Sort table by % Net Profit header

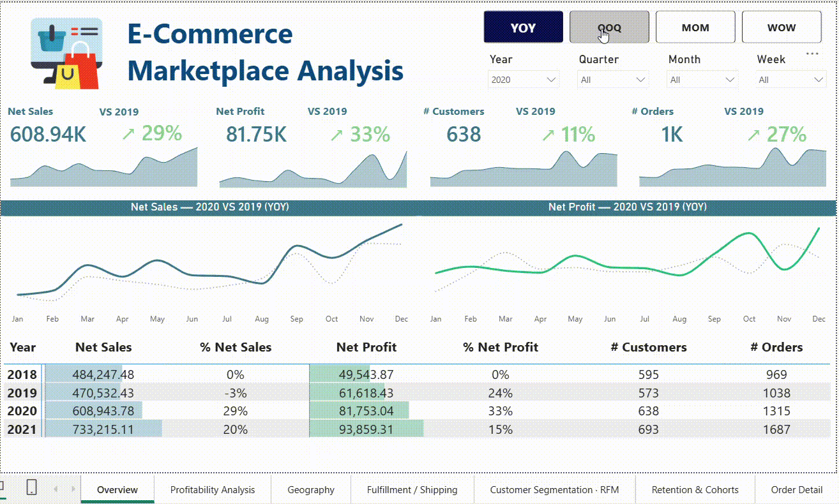click(501, 348)
